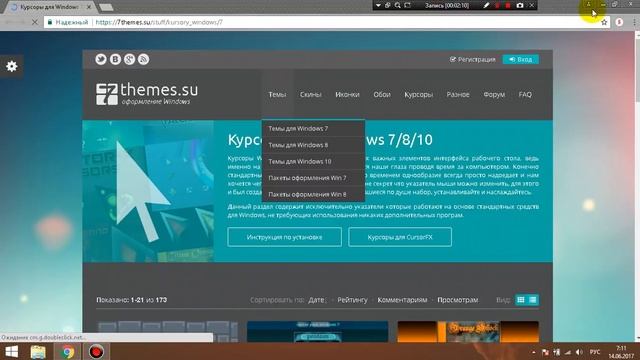640x360 pixels.
Task: Open the Twitter social icon
Action: pos(101,59)
